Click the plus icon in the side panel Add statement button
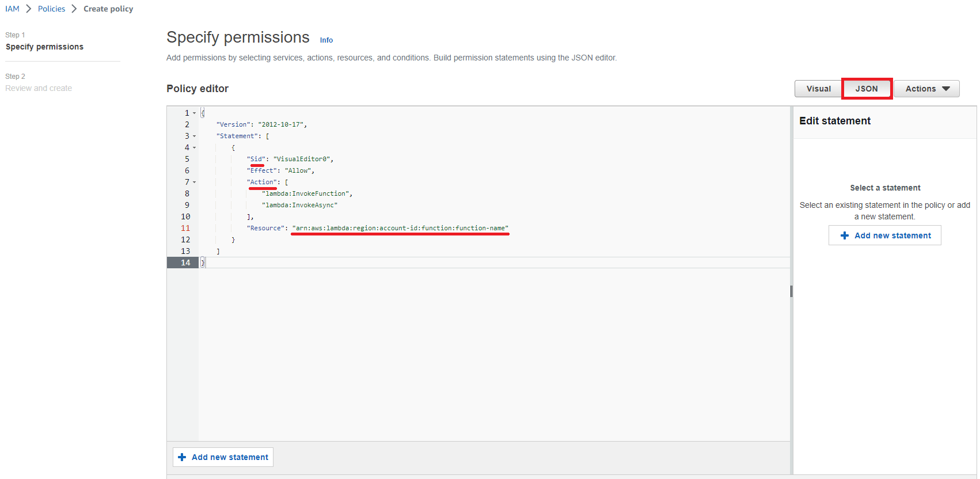This screenshot has height=479, width=980. click(845, 235)
